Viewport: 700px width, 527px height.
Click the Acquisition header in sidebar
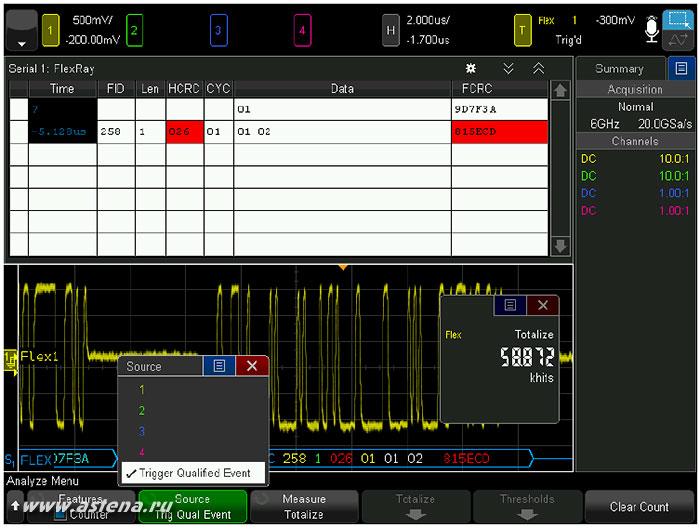(x=635, y=89)
